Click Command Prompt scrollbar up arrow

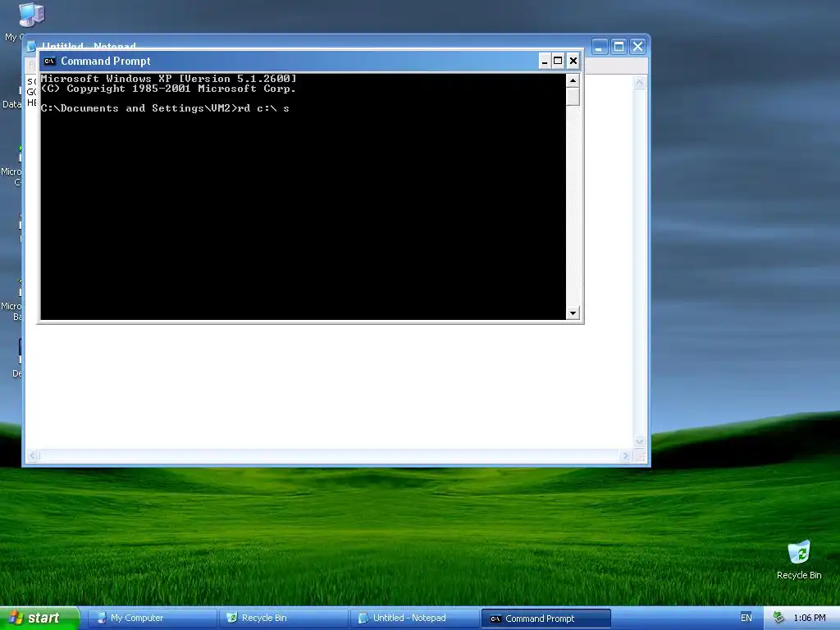click(x=573, y=81)
